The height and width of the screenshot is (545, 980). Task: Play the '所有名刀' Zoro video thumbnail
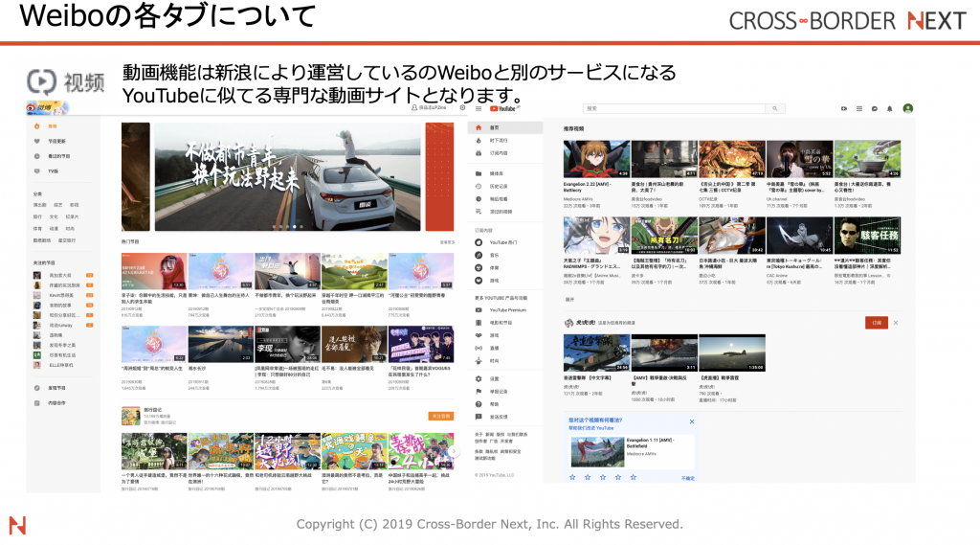click(x=664, y=236)
